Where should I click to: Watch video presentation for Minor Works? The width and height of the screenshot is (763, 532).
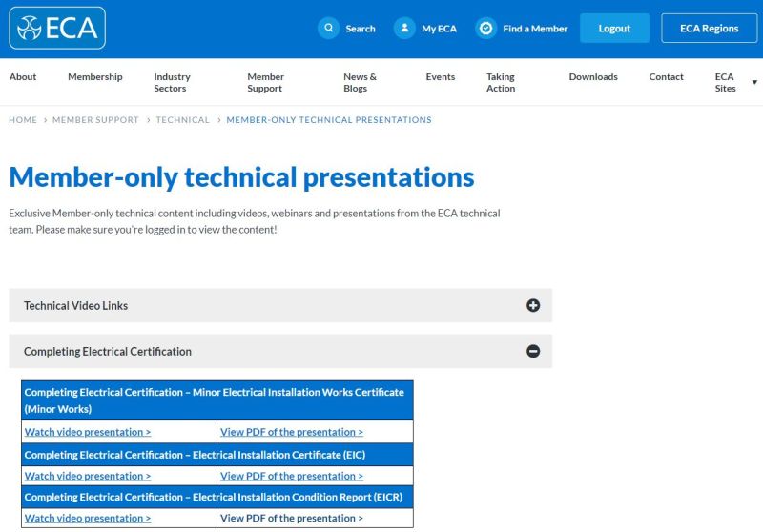[88, 432]
